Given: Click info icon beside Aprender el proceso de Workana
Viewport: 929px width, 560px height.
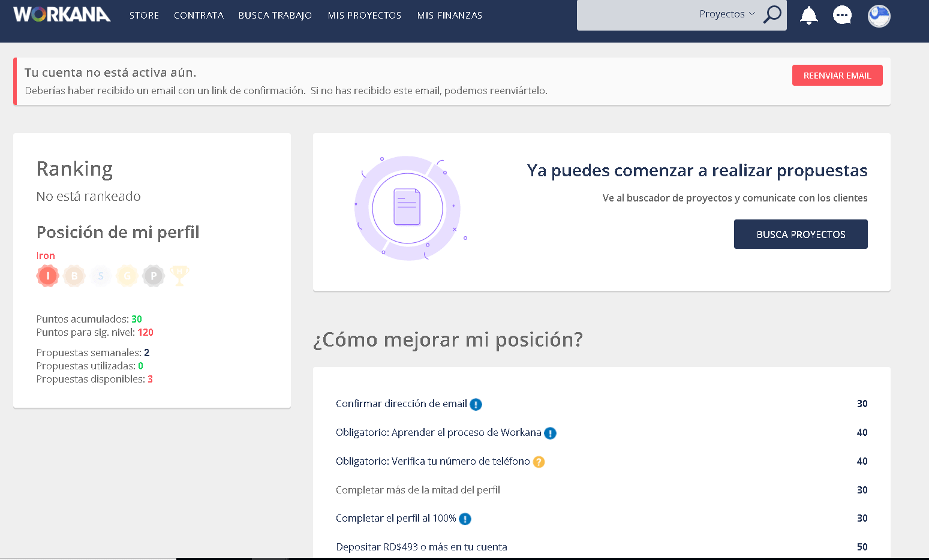Looking at the screenshot, I should [551, 433].
